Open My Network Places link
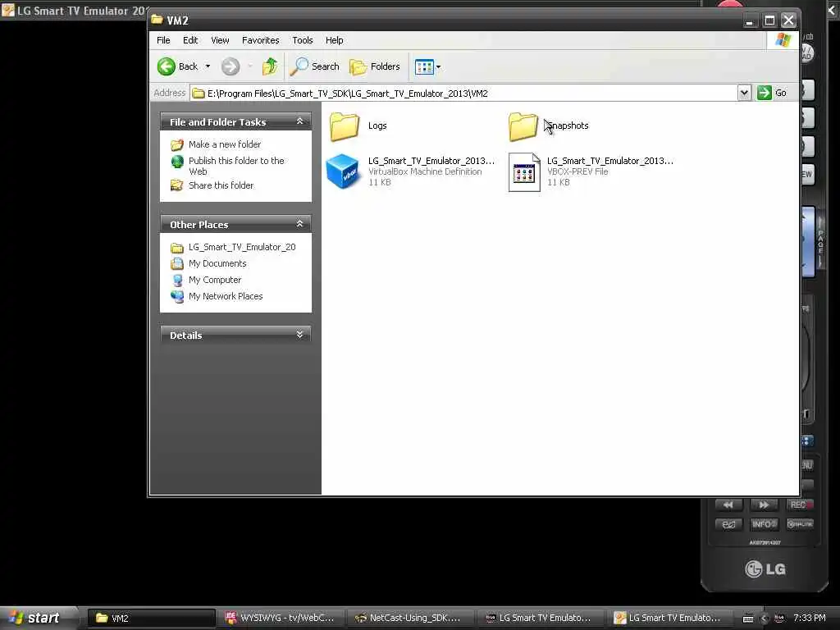The width and height of the screenshot is (840, 630). tap(226, 296)
